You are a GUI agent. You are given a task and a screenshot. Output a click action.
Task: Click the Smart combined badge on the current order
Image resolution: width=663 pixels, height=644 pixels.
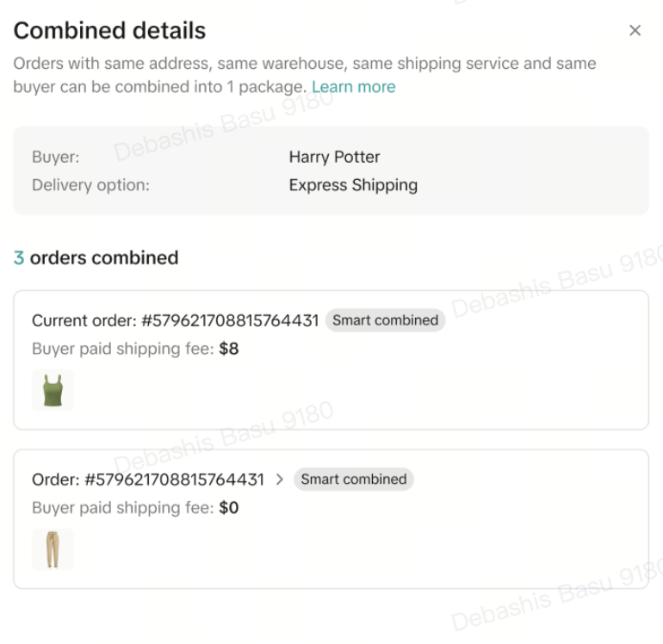click(x=385, y=320)
